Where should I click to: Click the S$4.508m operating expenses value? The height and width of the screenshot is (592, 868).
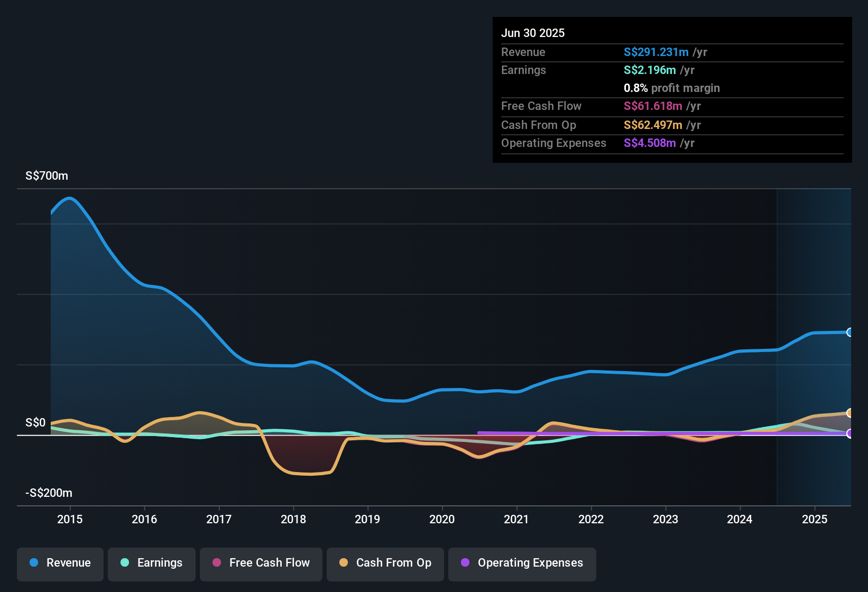(650, 143)
